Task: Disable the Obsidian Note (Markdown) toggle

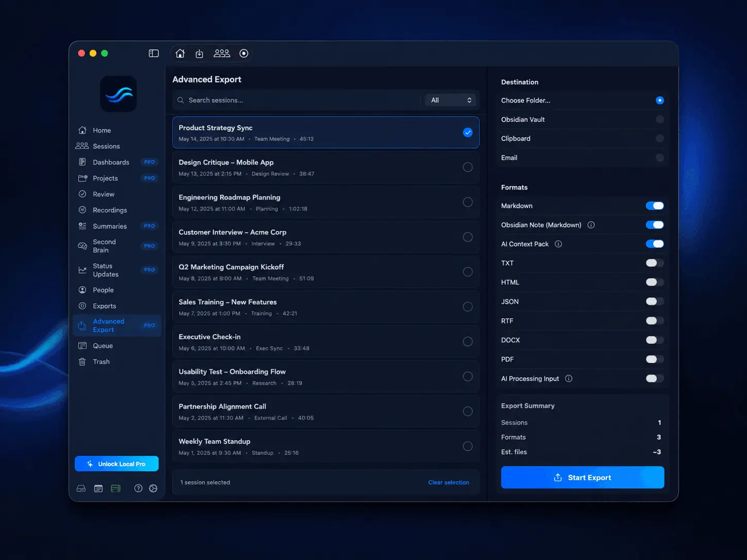Action: click(655, 225)
